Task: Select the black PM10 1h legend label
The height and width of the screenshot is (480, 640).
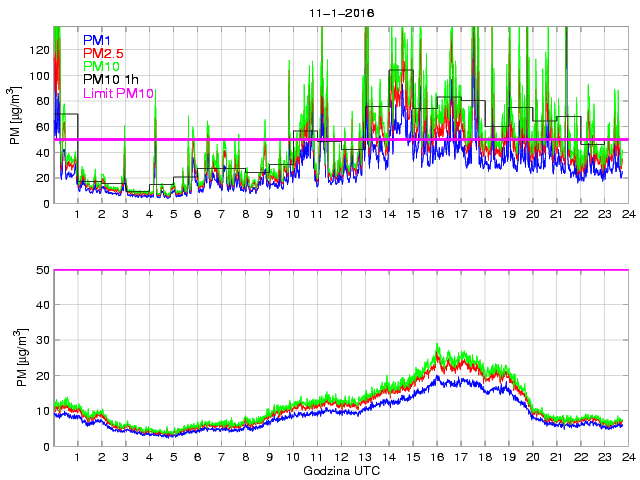Action: [x=111, y=79]
